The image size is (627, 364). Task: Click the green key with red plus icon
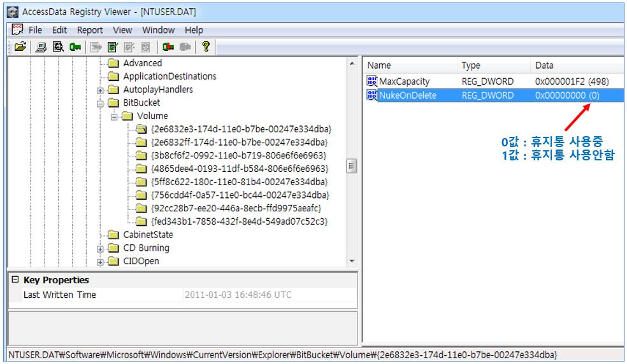coord(168,47)
